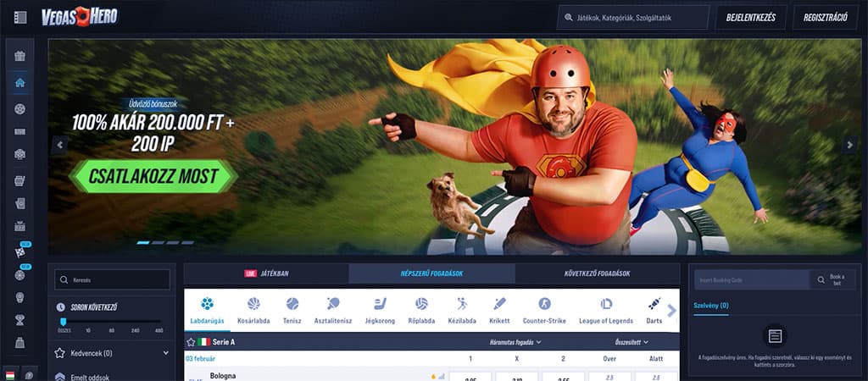Click the Soron következő time slider handle
Viewport: 868px width, 381px height.
coord(64,322)
